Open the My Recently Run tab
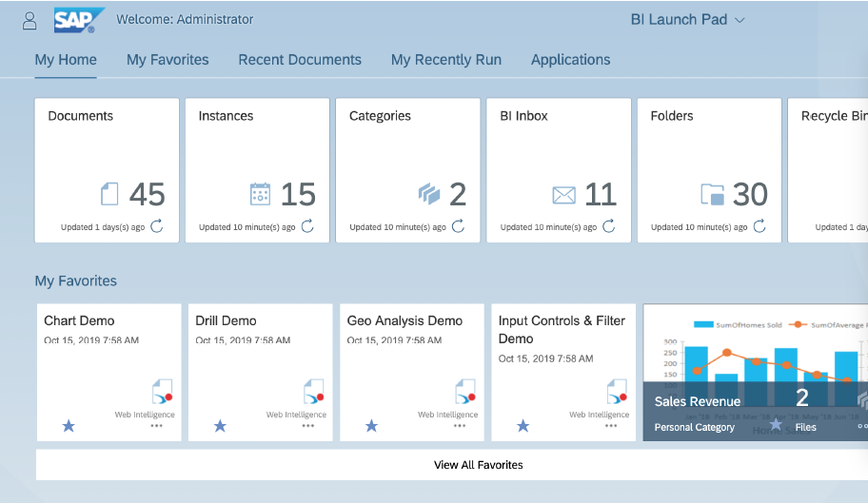Viewport: 868px width, 503px height. pyautogui.click(x=446, y=60)
